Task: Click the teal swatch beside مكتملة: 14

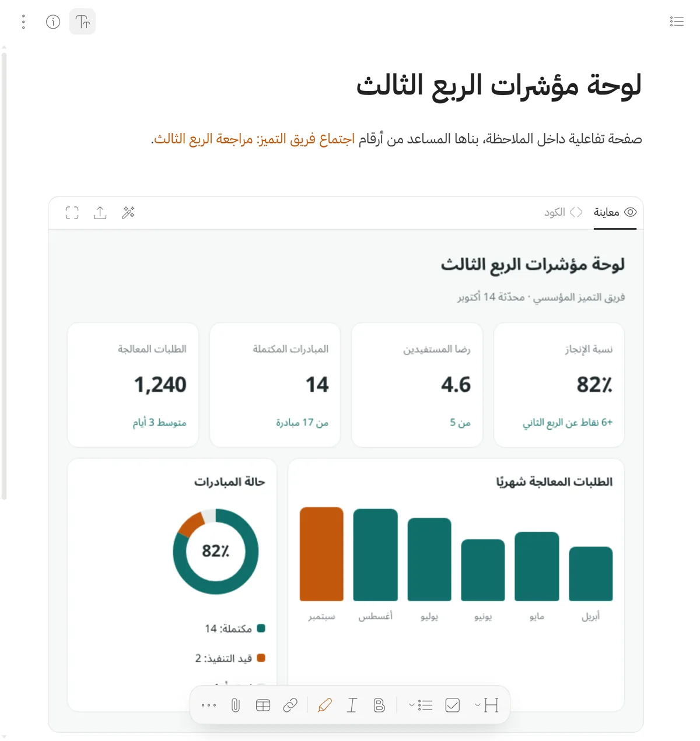Action: [261, 628]
